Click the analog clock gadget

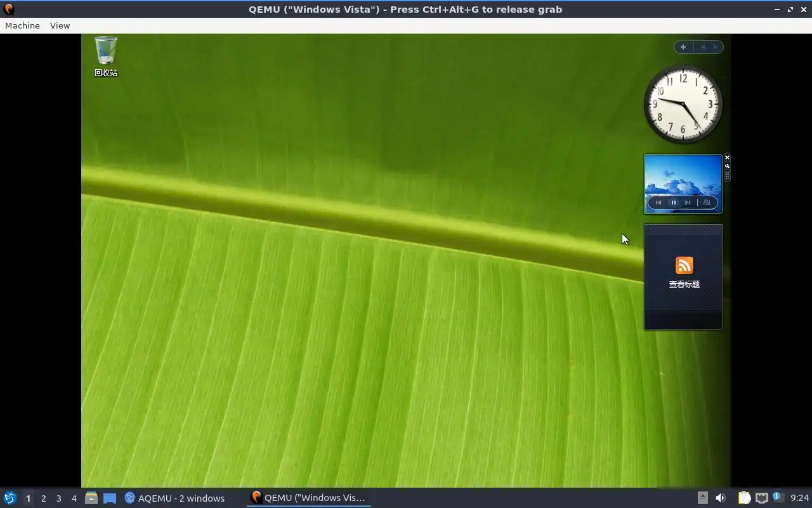click(683, 104)
